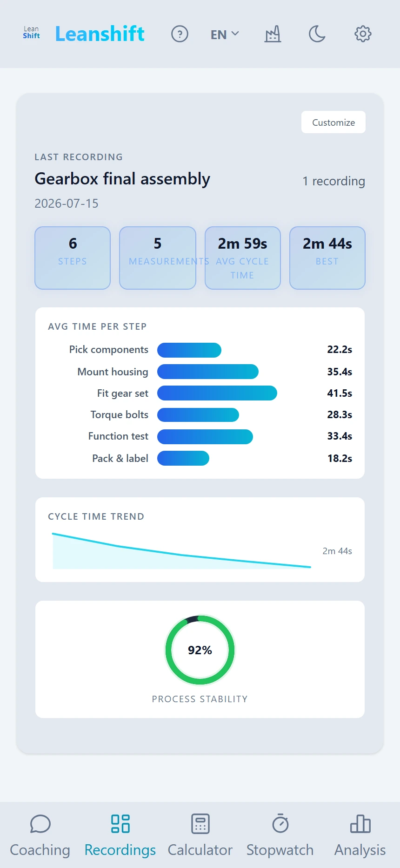Screen dimensions: 400x868
Task: Open the factory icon in header
Action: [x=273, y=34]
